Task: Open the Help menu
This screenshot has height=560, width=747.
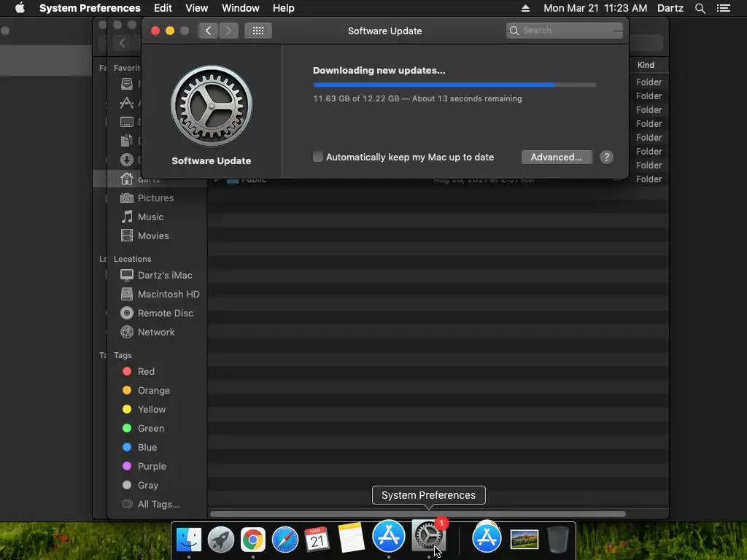Action: pyautogui.click(x=284, y=8)
